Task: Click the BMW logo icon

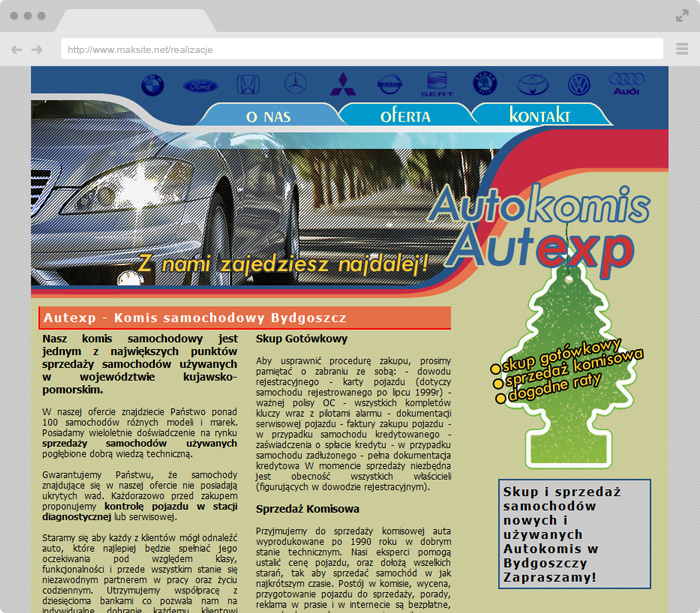Action: 153,85
